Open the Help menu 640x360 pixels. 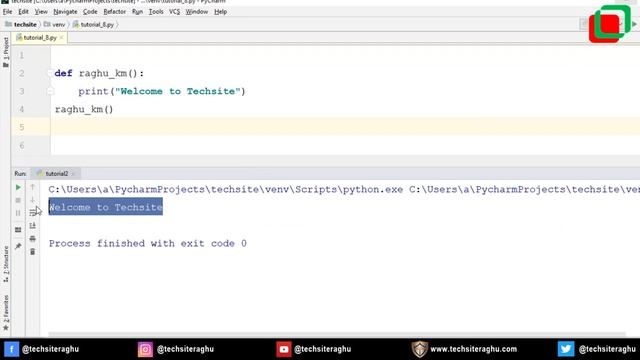point(220,12)
